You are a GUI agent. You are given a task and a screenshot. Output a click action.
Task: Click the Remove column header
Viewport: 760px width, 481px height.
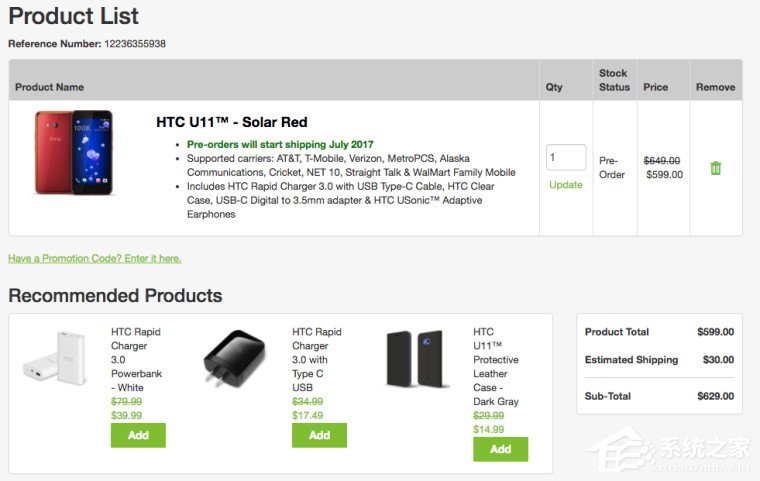(715, 87)
